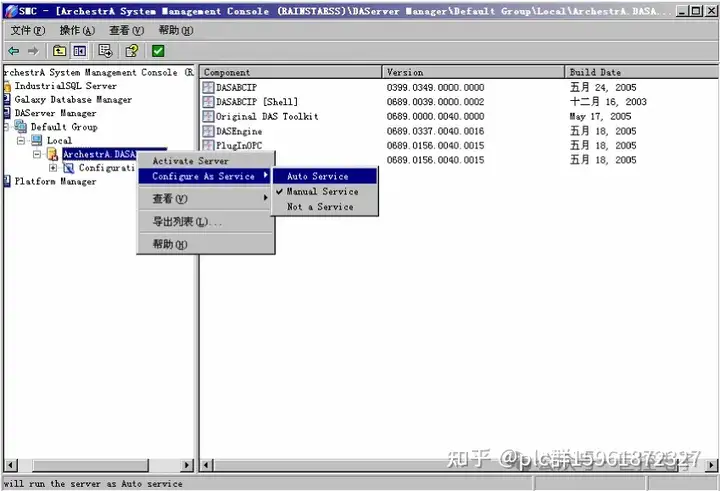
Task: Select DAServer Manager in the tree
Action: click(x=55, y=113)
